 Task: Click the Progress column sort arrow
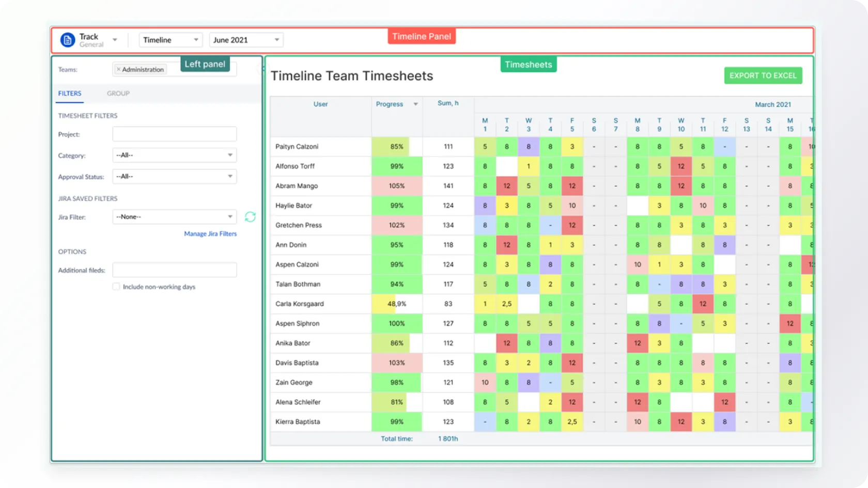(415, 104)
